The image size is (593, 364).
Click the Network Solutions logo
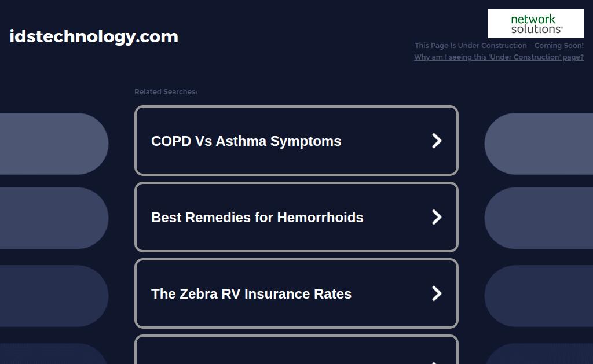coord(536,24)
